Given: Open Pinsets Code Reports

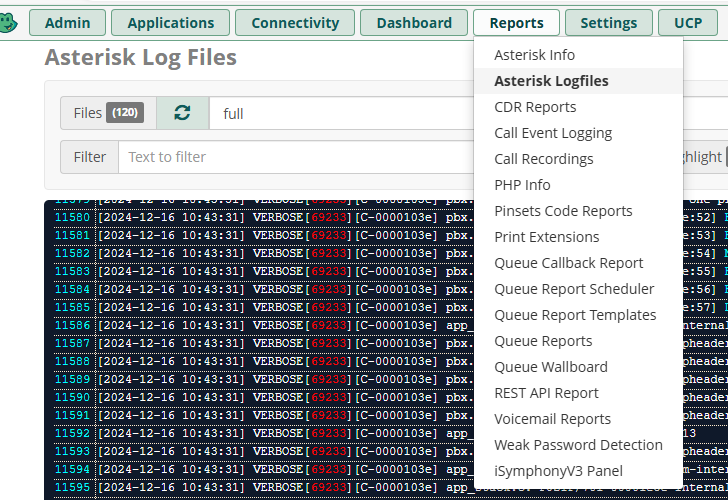Looking at the screenshot, I should pyautogui.click(x=578, y=211).
